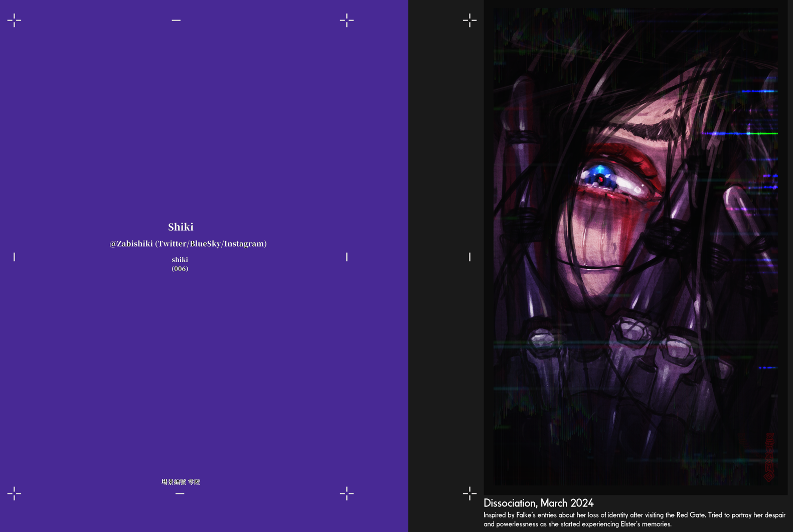Open the Dissociation artwork image
The image size is (793, 532).
tap(636, 247)
